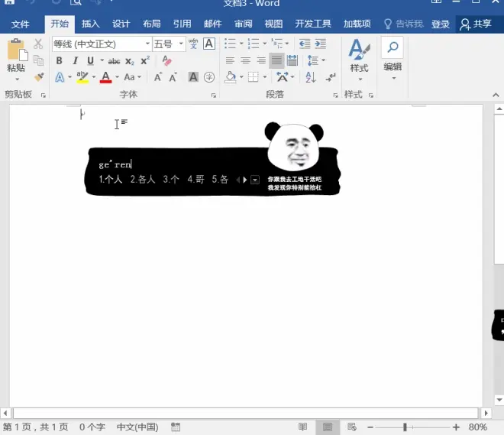Open the font size dropdown

click(181, 44)
